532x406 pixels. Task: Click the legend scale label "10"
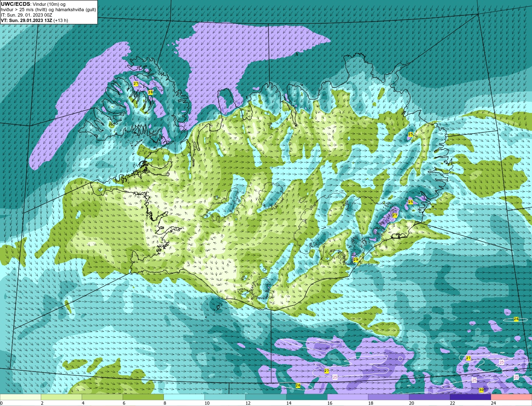207,403
